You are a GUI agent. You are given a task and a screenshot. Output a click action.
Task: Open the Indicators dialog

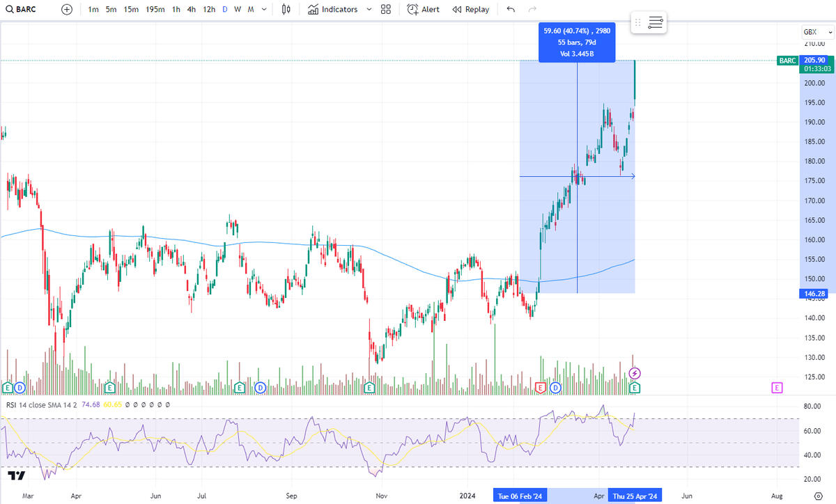[332, 10]
